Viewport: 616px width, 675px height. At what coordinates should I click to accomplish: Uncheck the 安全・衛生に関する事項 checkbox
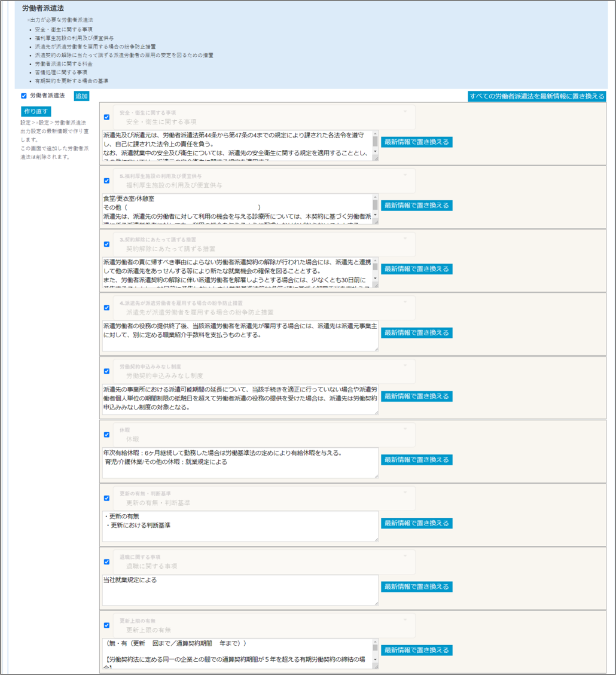pyautogui.click(x=107, y=117)
